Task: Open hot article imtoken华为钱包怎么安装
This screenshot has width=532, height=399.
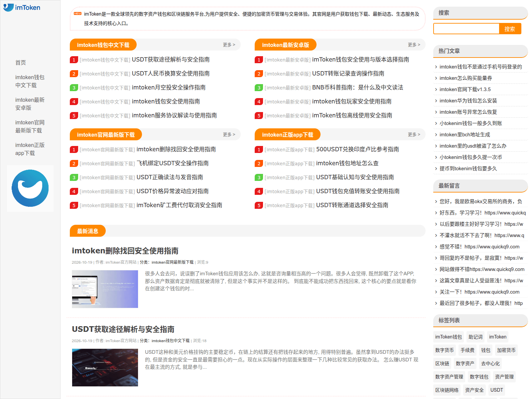Action: coord(468,101)
